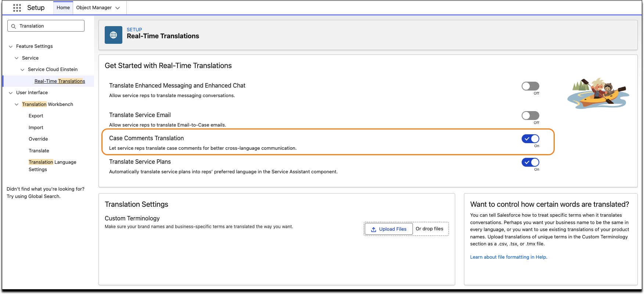Open the Object Manager dropdown arrow

coord(118,8)
